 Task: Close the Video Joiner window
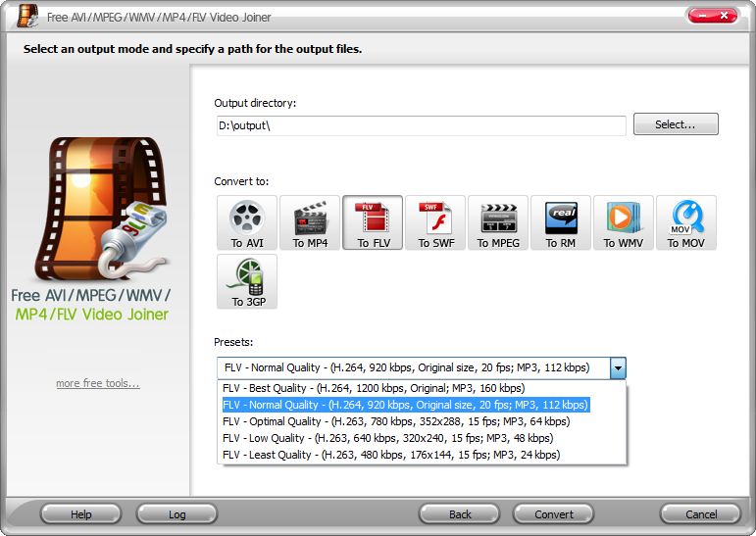725,16
